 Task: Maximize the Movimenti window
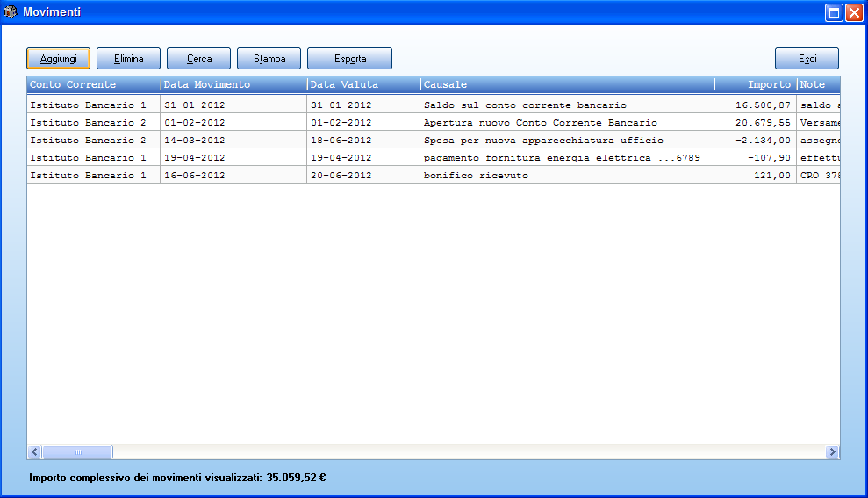[834, 12]
